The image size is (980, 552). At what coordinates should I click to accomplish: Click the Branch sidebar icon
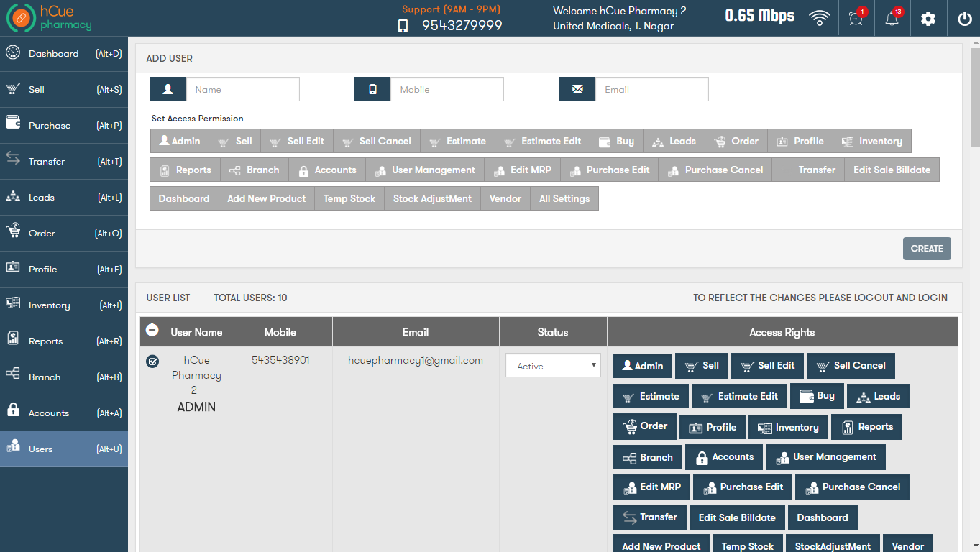(x=13, y=374)
